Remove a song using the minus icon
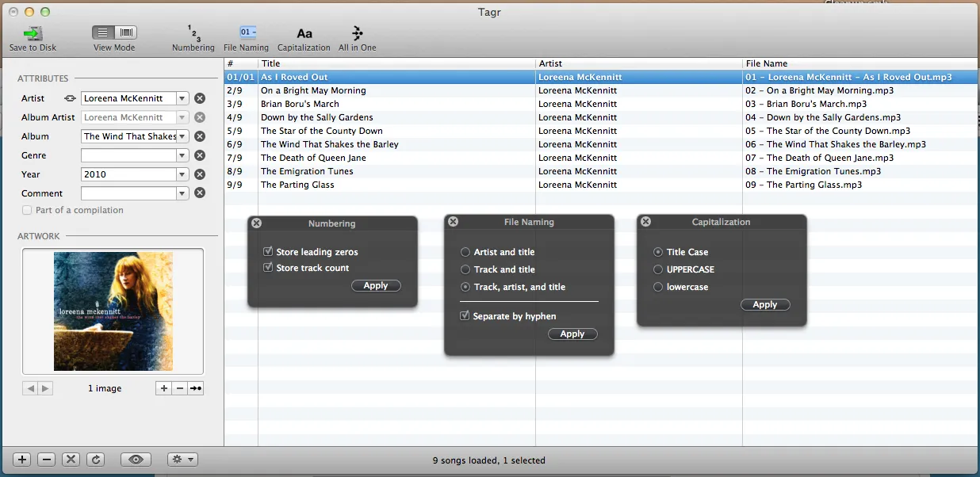Image resolution: width=980 pixels, height=477 pixels. 46,459
